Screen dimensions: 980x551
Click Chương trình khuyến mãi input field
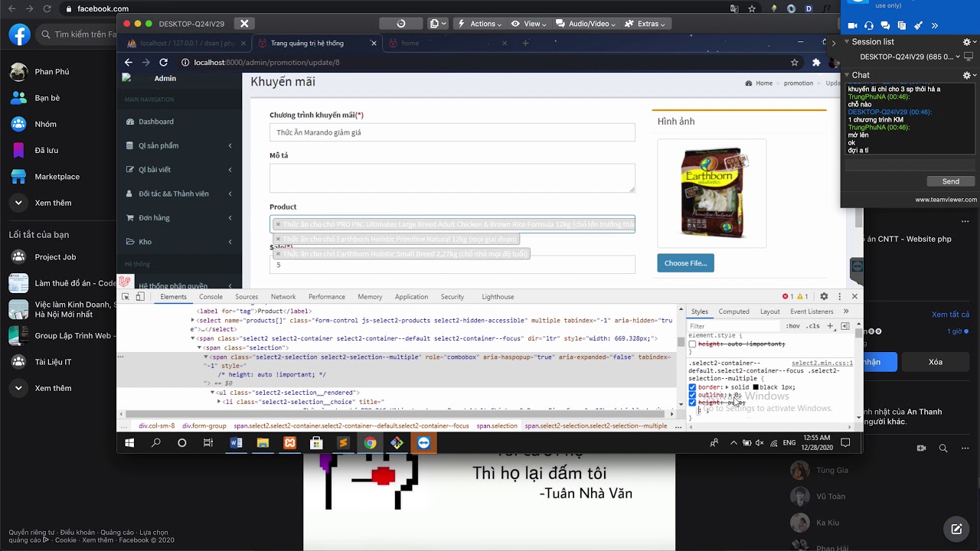452,132
